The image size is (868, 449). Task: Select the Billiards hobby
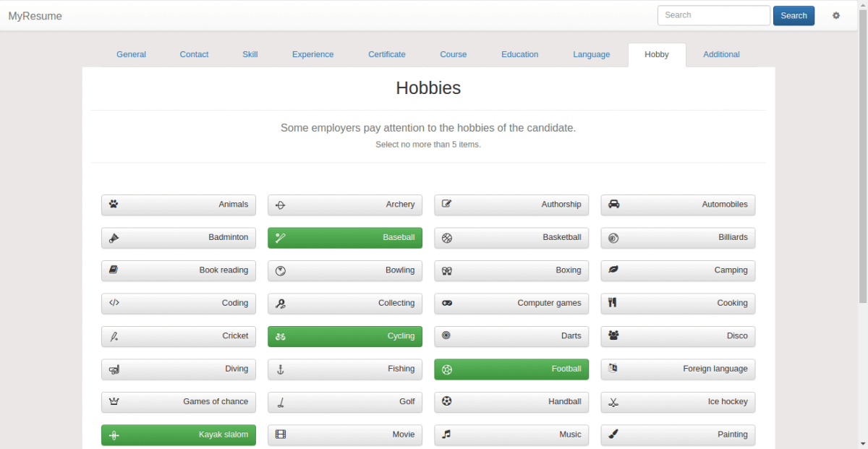(x=678, y=238)
